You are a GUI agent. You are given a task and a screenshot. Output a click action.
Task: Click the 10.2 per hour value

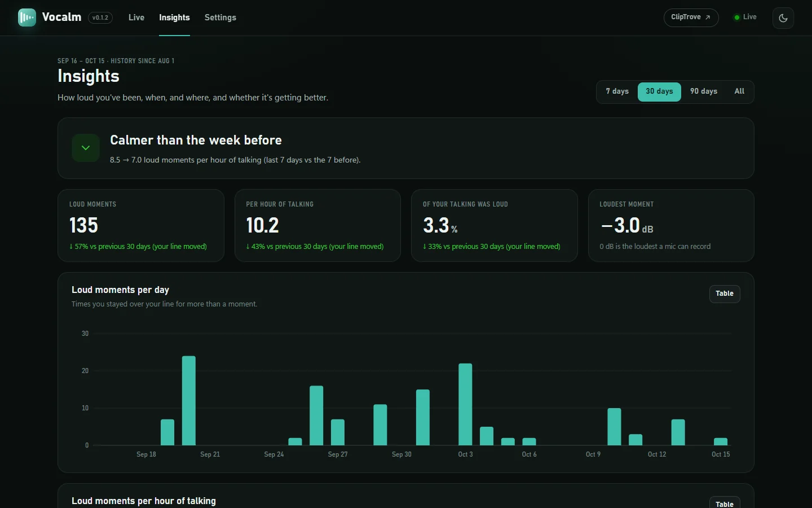(263, 226)
